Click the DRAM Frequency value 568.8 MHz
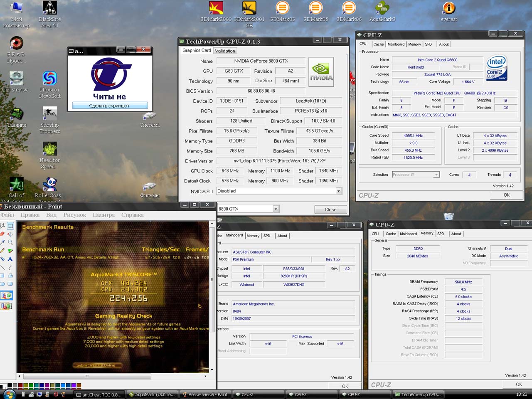532x399 pixels. 463,282
